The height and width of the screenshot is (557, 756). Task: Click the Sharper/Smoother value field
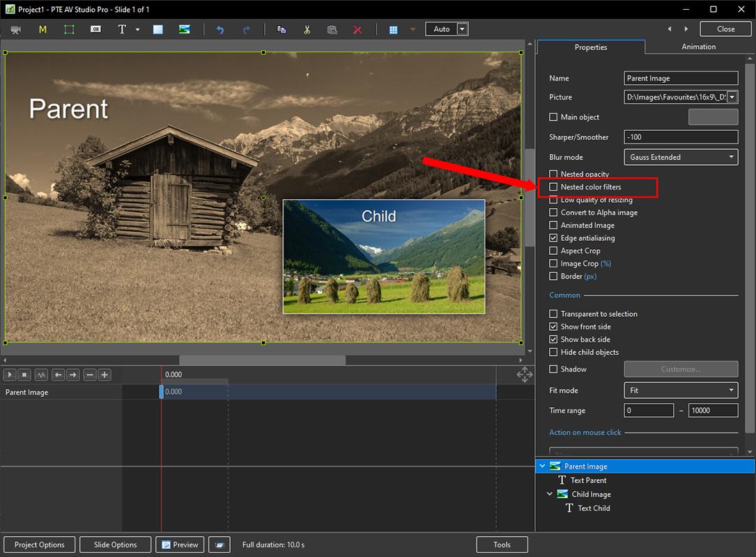tap(681, 137)
